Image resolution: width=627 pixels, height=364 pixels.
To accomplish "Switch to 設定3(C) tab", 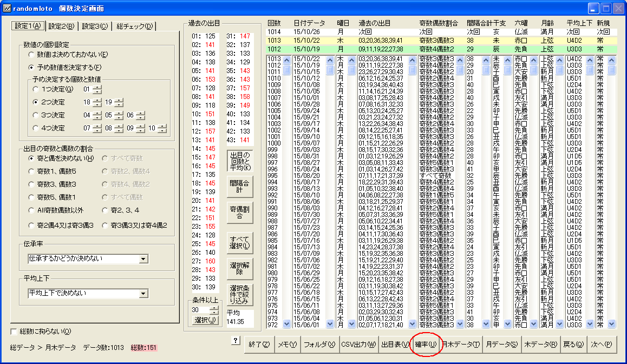I will click(95, 27).
